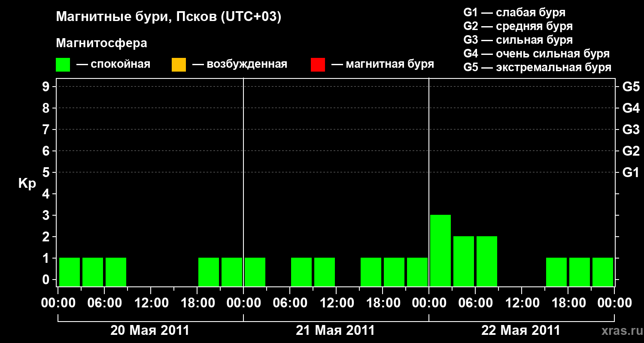Click the date label '22 Мая 2011'

coord(521,331)
